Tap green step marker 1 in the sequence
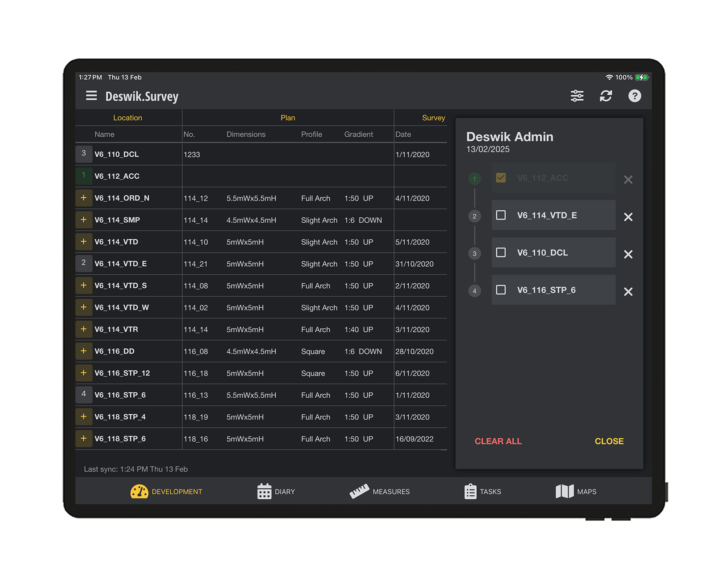Screen dimensions: 728x579 [x=474, y=179]
